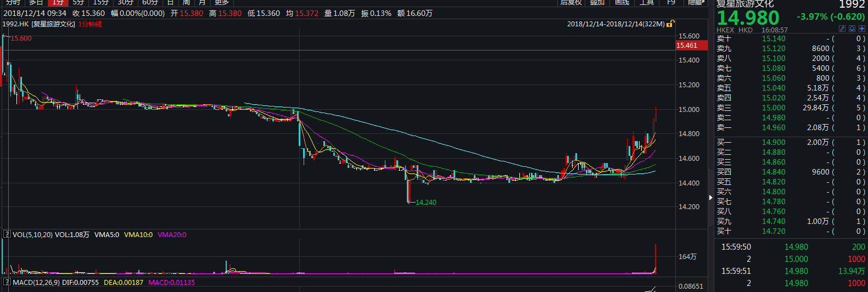Click the 15.600 high price label on chart
The image size is (868, 292).
click(x=21, y=38)
